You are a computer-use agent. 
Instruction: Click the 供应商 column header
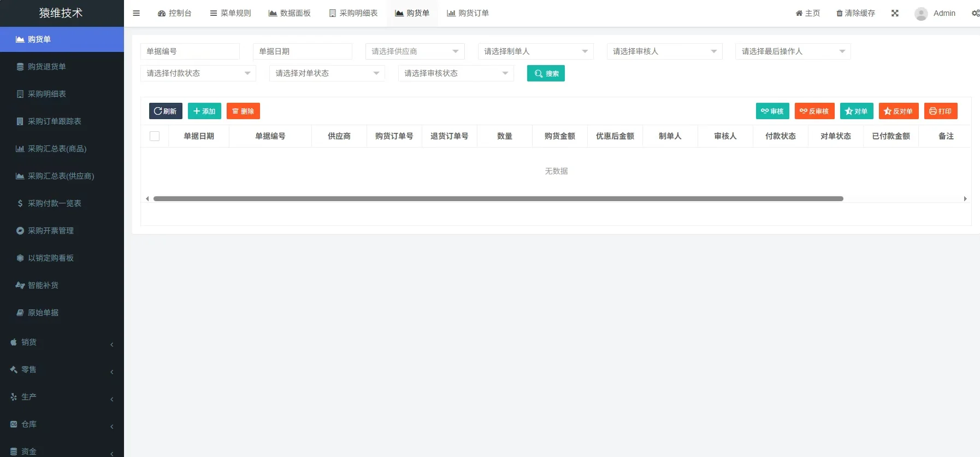click(x=339, y=136)
